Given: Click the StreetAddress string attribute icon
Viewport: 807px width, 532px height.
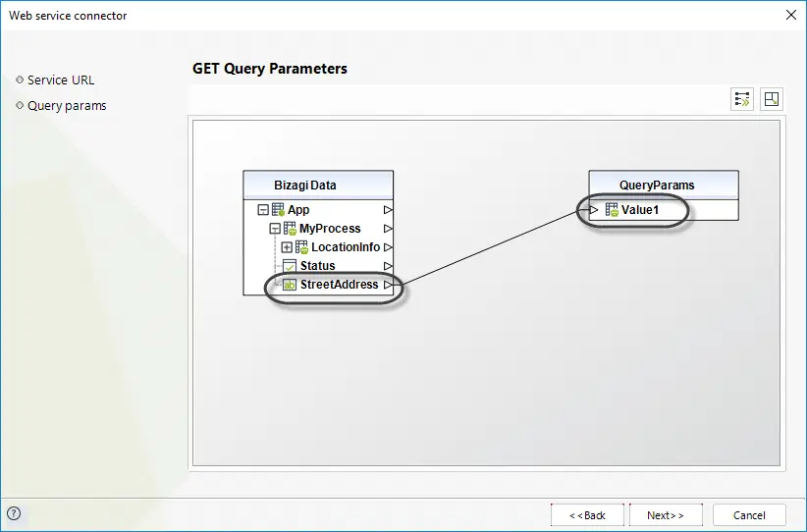Looking at the screenshot, I should tap(290, 285).
